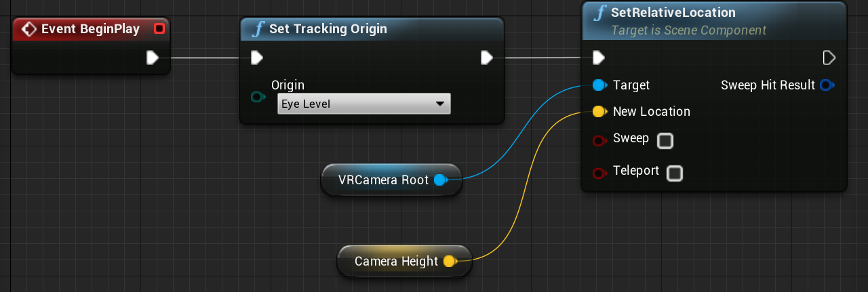Click 'Target is Scene Component' subtitle

(688, 30)
